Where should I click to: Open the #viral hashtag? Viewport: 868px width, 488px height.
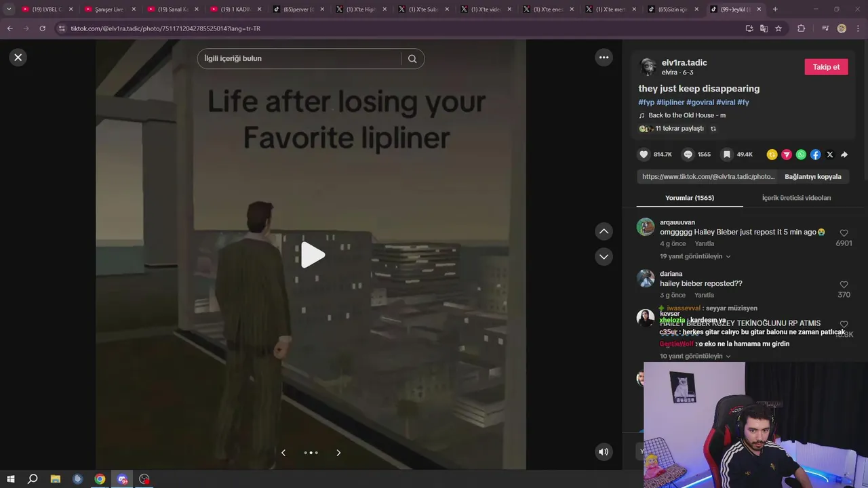[726, 102]
